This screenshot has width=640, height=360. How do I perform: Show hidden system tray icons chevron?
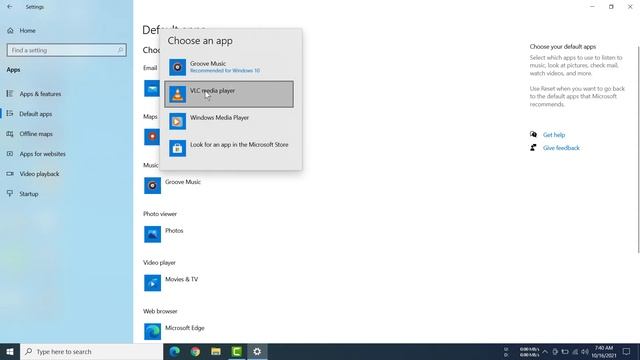pyautogui.click(x=545, y=351)
